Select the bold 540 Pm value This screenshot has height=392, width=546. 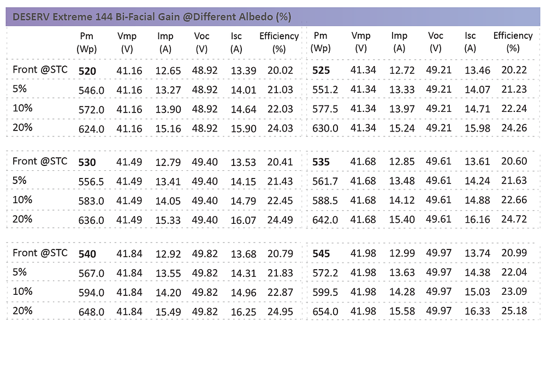[87, 254]
